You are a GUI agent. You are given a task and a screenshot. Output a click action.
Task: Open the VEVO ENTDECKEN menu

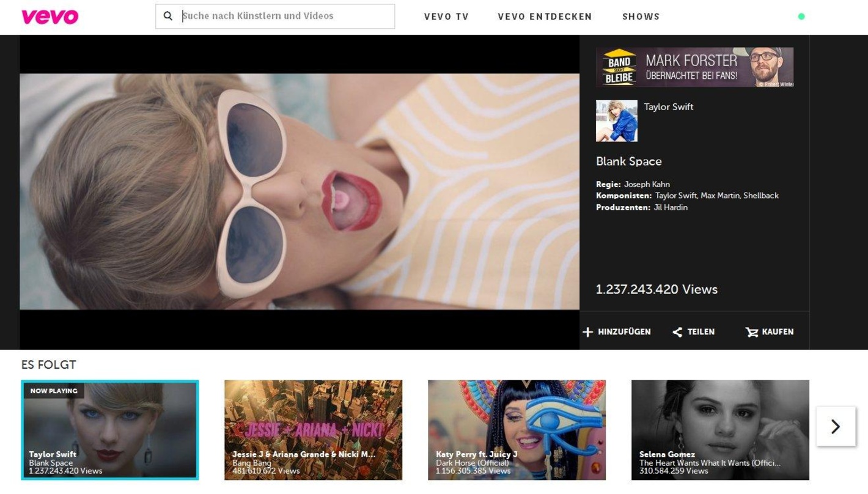coord(545,17)
